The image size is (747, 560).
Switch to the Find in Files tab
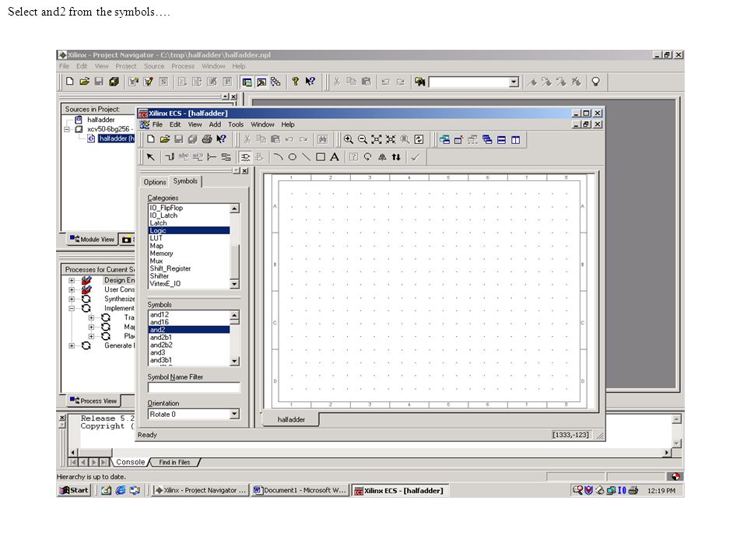pyautogui.click(x=174, y=462)
